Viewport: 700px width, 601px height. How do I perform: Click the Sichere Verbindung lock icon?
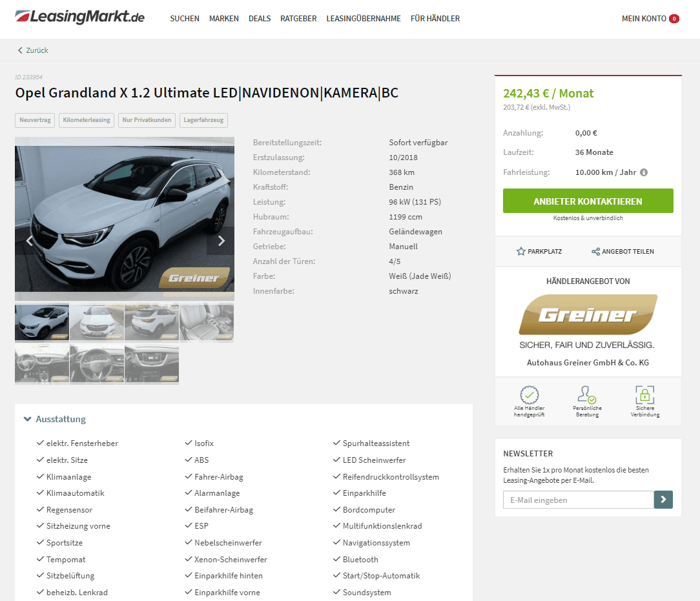644,395
